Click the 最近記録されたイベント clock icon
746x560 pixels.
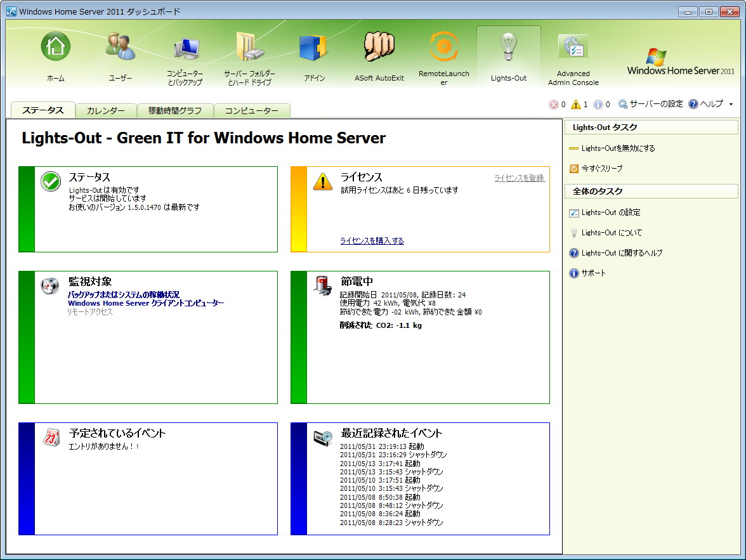(x=322, y=438)
